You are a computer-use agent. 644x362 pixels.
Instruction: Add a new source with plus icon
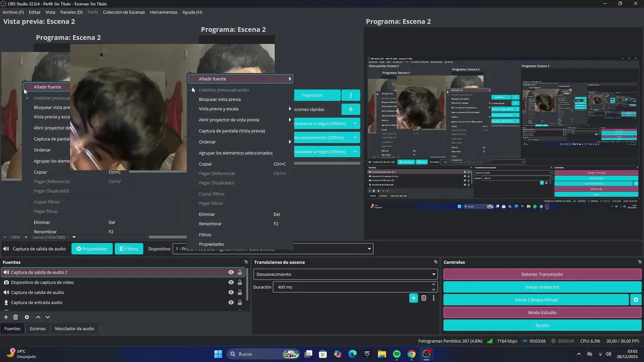[x=6, y=317]
